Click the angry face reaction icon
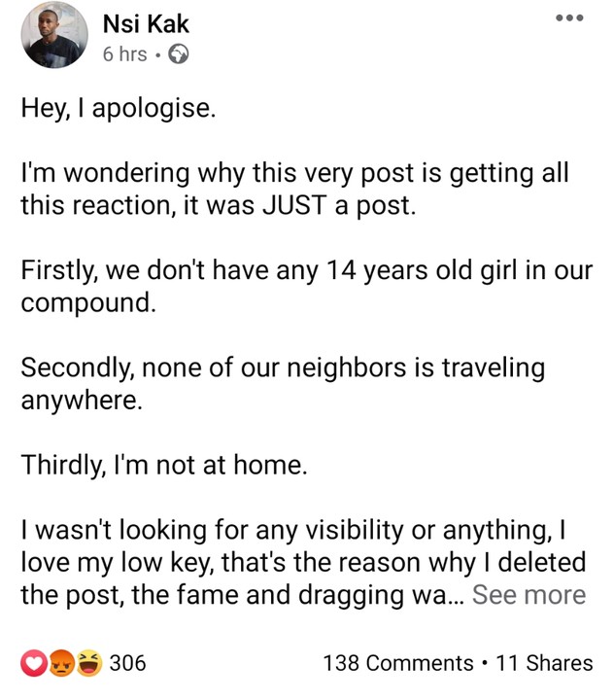 tap(61, 664)
